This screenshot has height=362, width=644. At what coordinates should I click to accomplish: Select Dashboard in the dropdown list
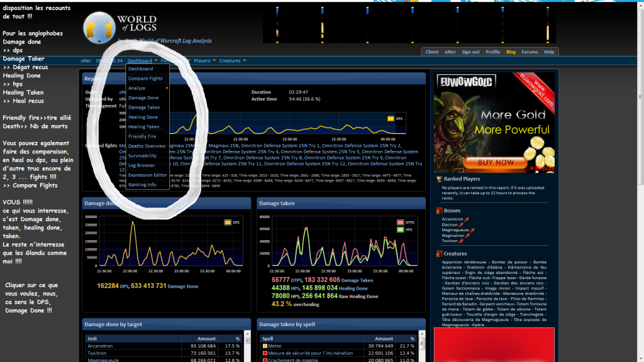point(140,69)
